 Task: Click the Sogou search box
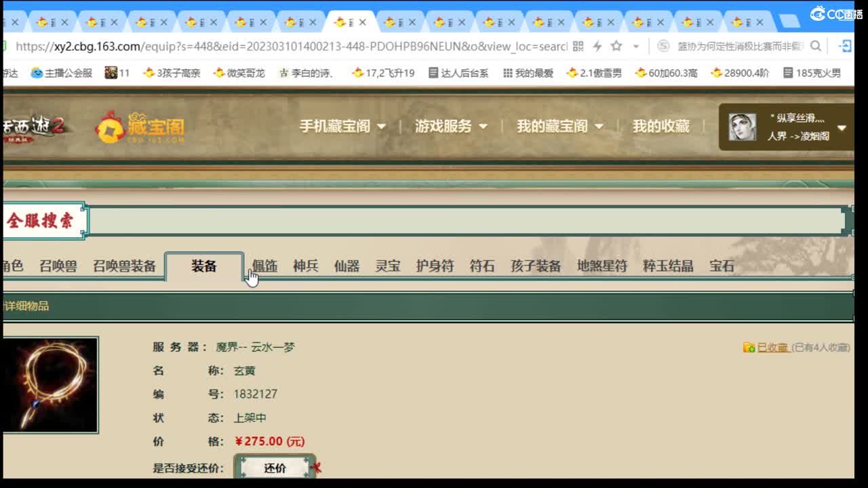pyautogui.click(x=739, y=46)
